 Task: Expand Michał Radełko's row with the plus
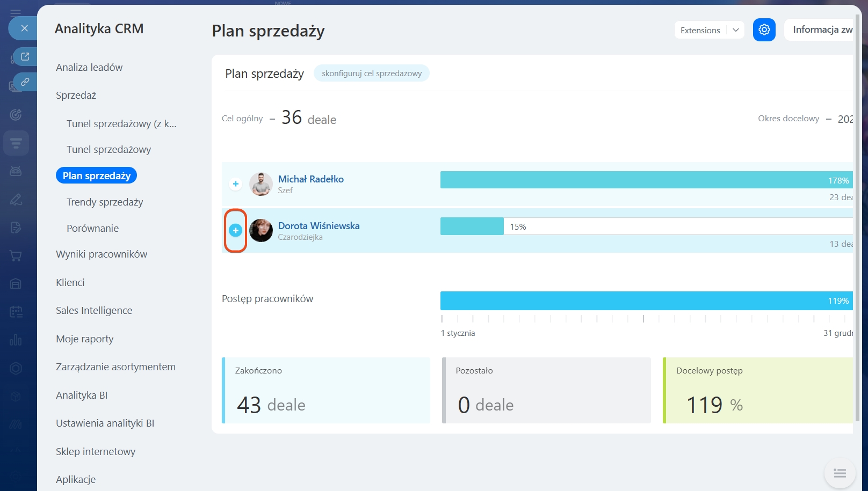[x=235, y=184]
